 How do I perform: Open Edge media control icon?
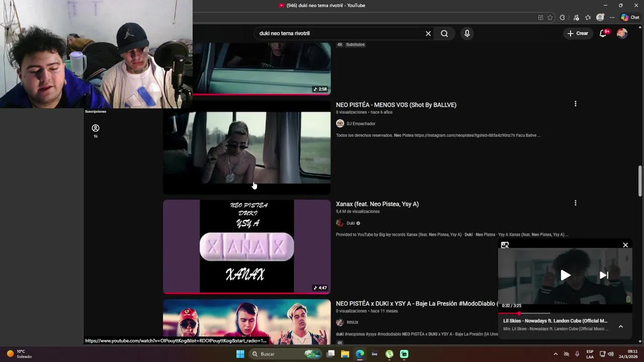[x=576, y=17]
